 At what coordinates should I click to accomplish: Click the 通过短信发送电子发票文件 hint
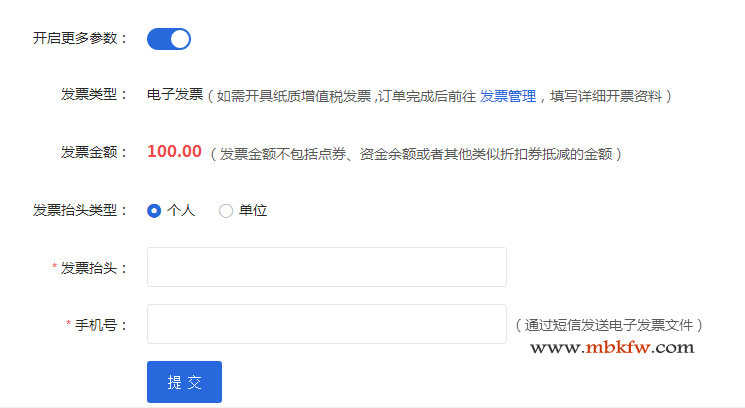[x=610, y=325]
